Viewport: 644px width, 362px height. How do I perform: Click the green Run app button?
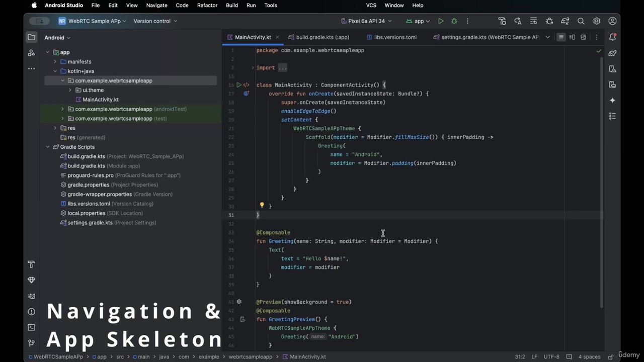[440, 21]
